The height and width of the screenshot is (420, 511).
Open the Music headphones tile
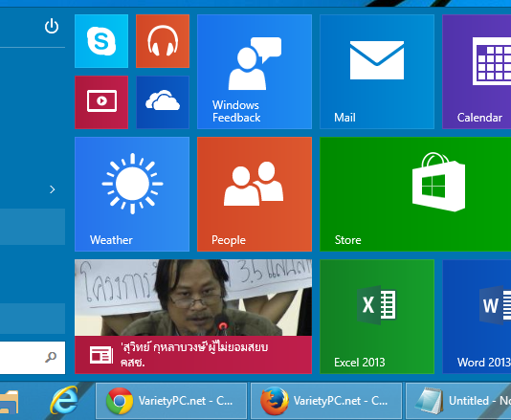(163, 41)
